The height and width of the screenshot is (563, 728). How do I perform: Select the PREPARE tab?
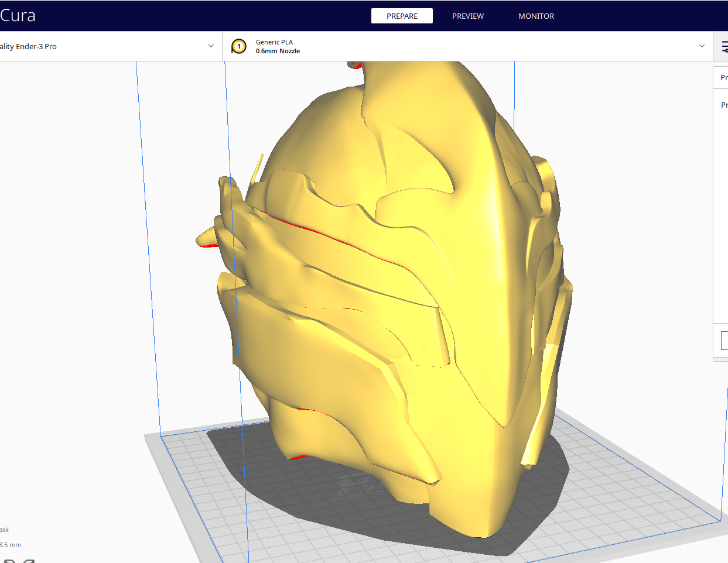[402, 16]
